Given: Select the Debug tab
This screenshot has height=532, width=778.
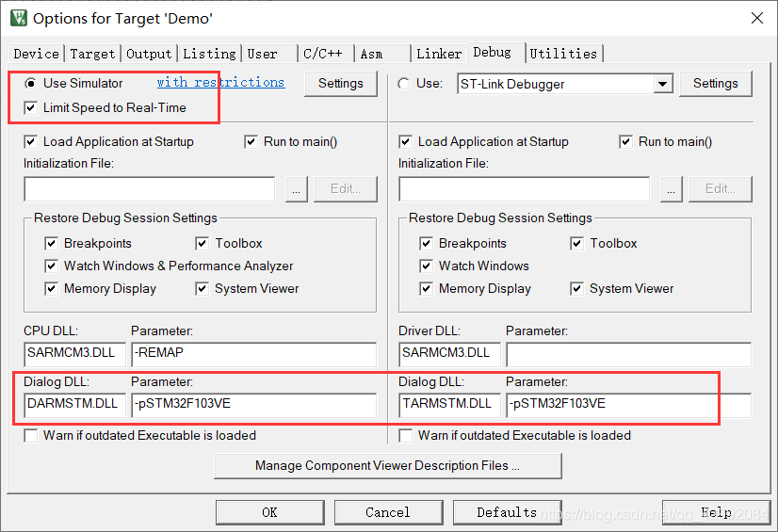Looking at the screenshot, I should coord(495,52).
